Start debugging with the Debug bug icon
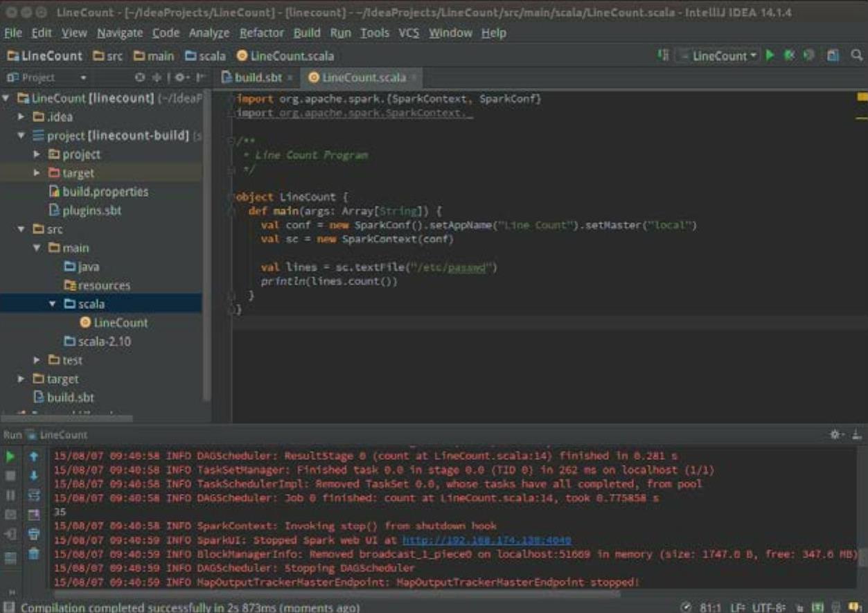The height and width of the screenshot is (613, 868). pos(788,56)
